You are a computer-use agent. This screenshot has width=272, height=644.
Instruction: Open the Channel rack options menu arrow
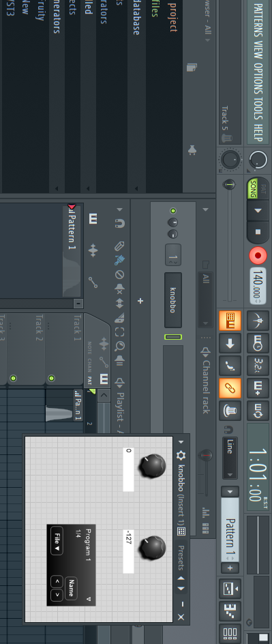[205, 209]
